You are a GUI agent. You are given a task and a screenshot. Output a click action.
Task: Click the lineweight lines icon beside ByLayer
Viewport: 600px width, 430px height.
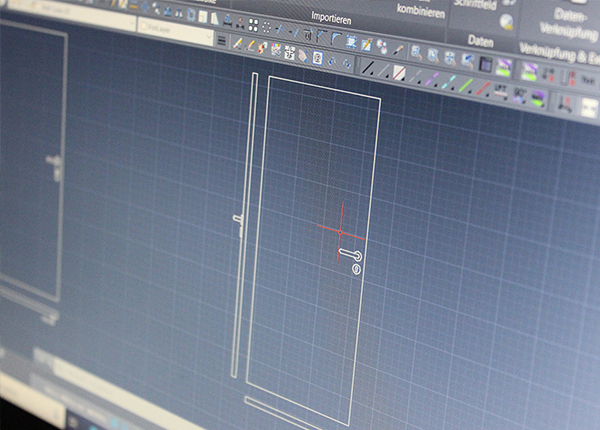point(221,41)
